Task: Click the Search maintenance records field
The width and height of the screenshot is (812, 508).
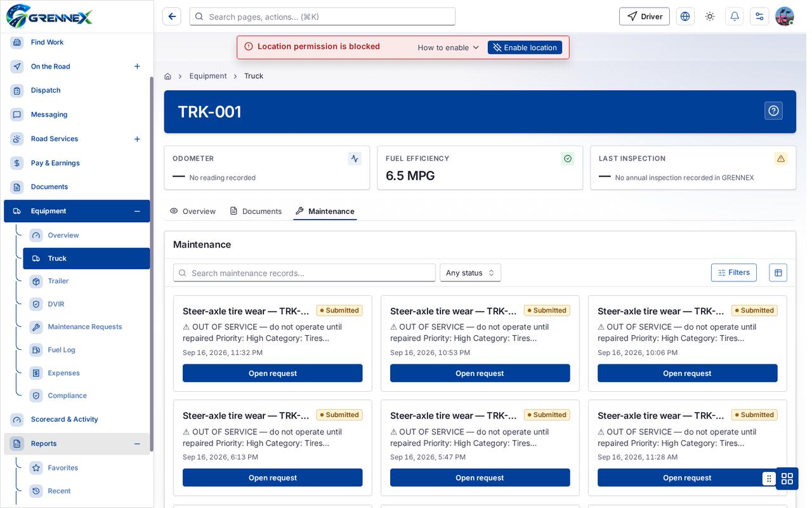Action: 304,272
